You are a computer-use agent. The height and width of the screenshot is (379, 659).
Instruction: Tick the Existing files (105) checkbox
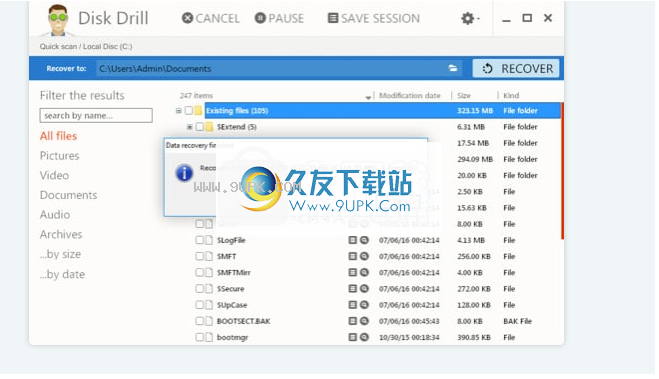[189, 111]
